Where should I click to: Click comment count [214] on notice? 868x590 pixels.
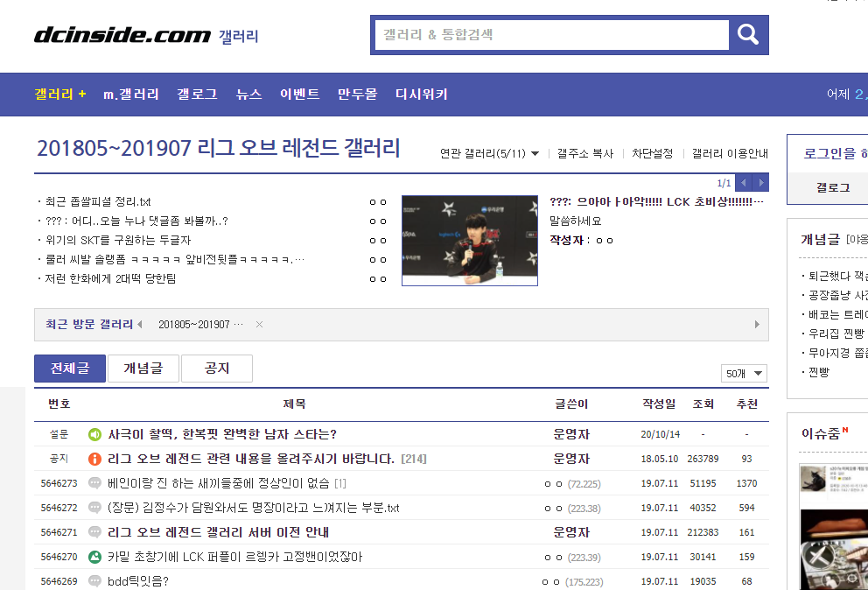414,460
